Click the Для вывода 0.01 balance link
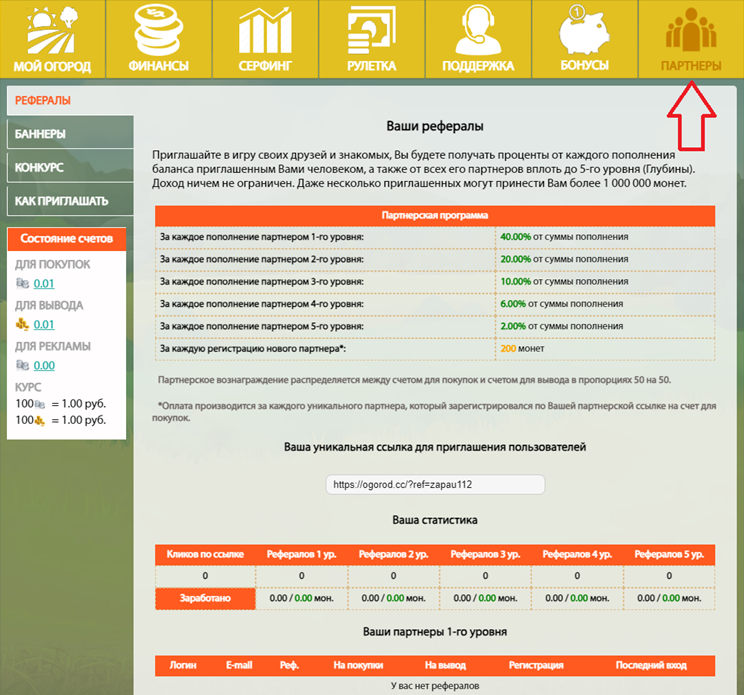The image size is (744, 695). click(x=44, y=324)
